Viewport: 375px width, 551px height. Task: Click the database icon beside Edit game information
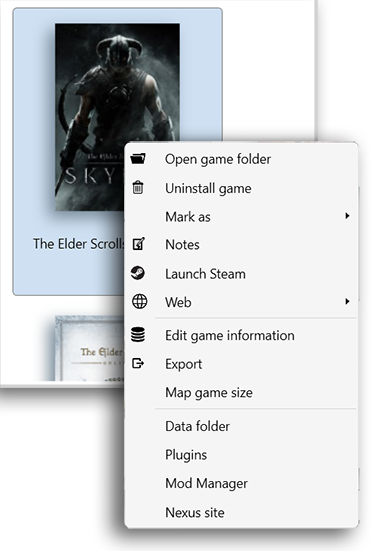click(x=138, y=335)
